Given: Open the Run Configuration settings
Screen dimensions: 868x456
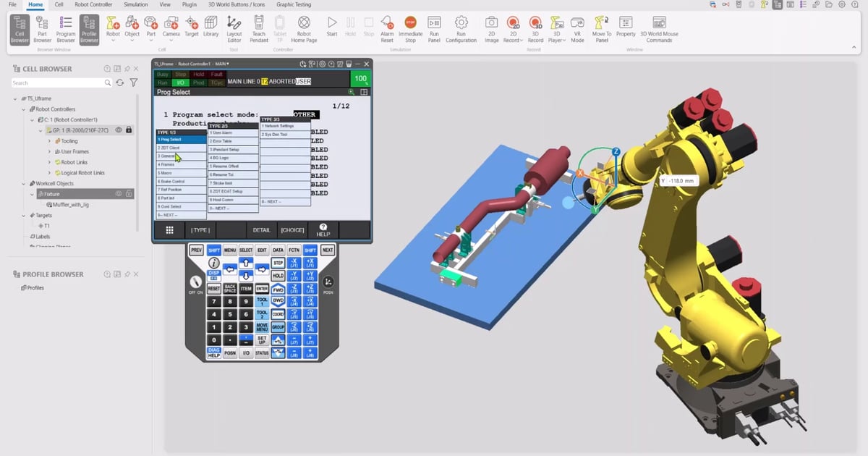Looking at the screenshot, I should pyautogui.click(x=461, y=30).
